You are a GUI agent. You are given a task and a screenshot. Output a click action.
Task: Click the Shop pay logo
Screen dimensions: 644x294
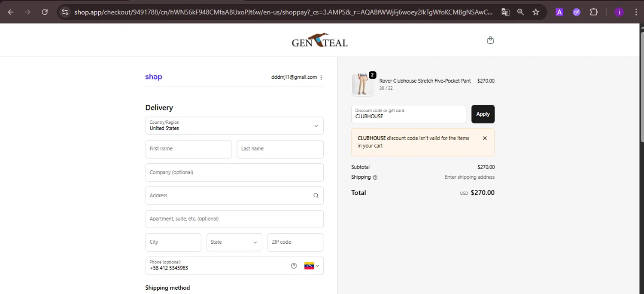(154, 77)
